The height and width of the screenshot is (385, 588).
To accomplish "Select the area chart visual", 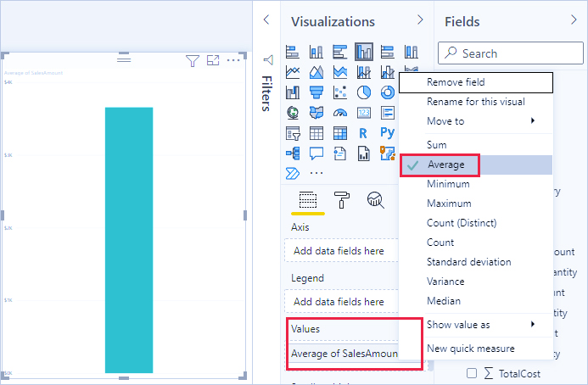I will pyautogui.click(x=316, y=72).
